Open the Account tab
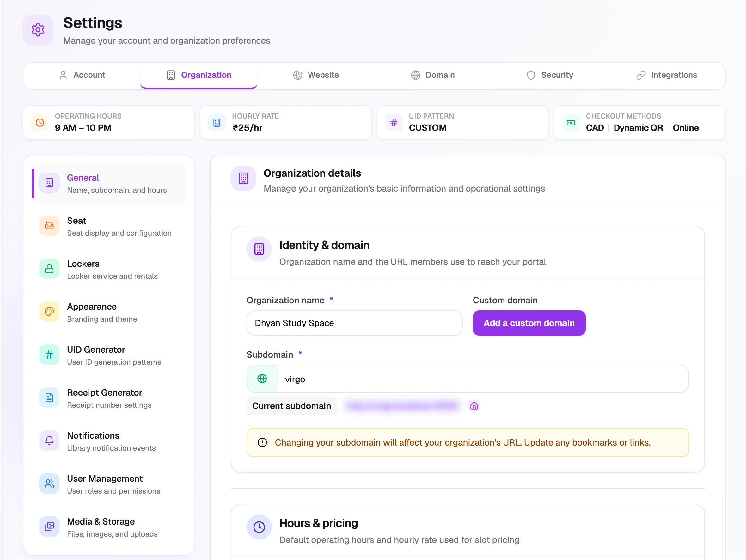The width and height of the screenshot is (746, 560). tap(82, 75)
